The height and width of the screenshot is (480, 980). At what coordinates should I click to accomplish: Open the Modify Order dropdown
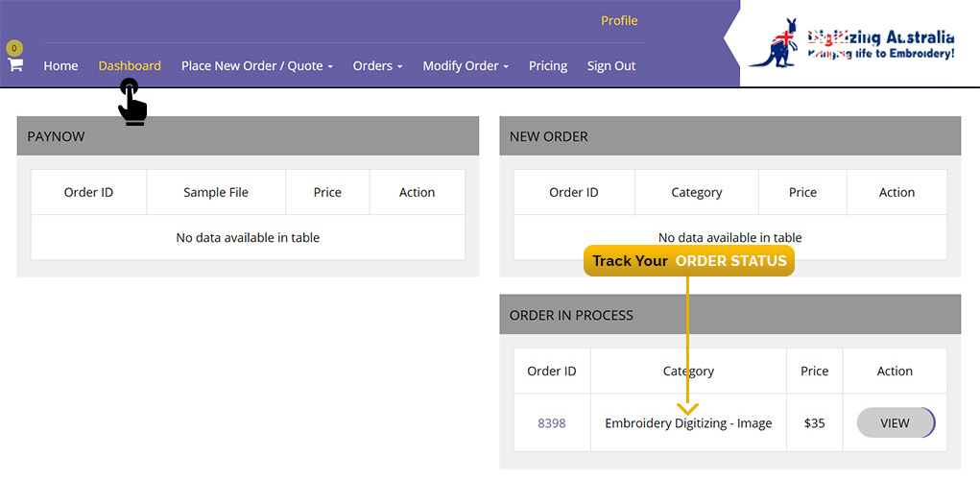[466, 66]
